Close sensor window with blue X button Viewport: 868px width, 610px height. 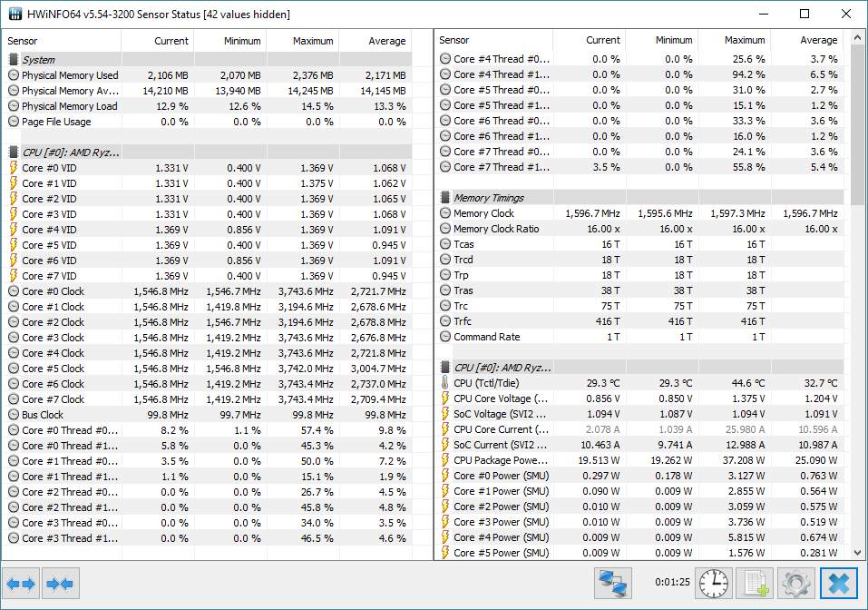(839, 583)
